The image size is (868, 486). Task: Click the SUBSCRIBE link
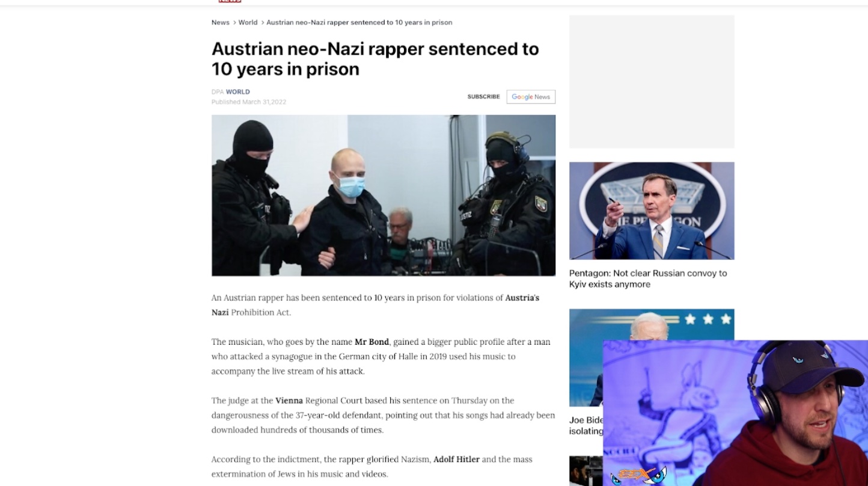click(483, 97)
